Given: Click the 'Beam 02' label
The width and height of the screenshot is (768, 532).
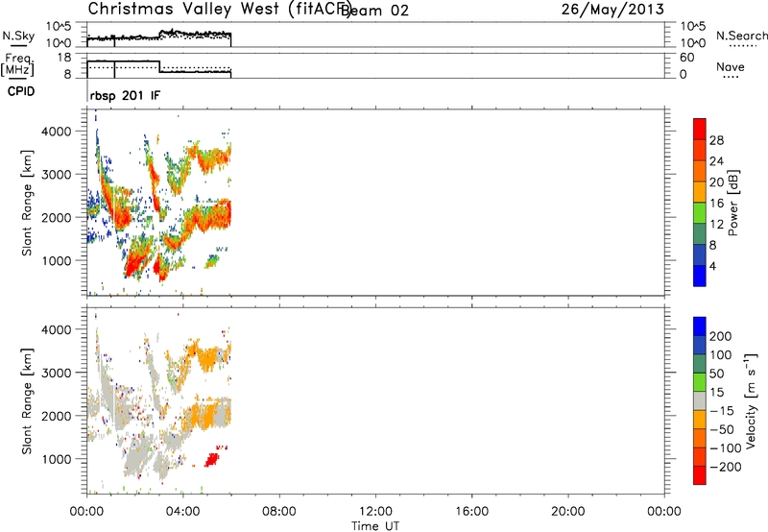Looking at the screenshot, I should (374, 10).
